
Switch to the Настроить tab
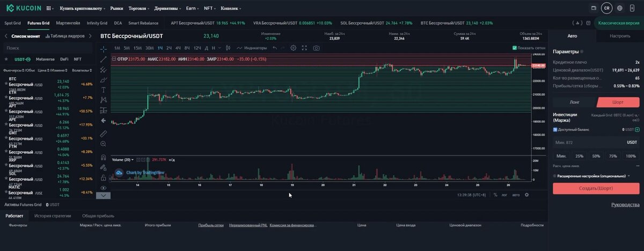620,36
